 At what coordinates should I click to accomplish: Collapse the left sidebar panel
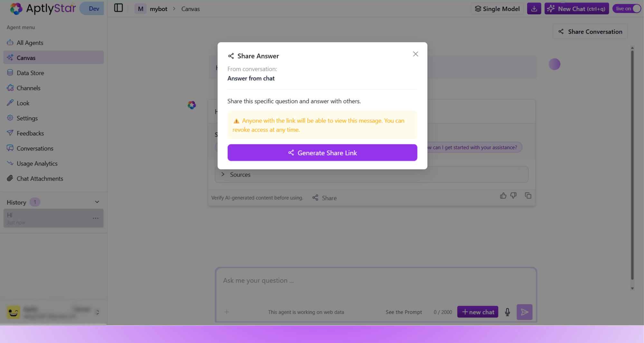[118, 8]
